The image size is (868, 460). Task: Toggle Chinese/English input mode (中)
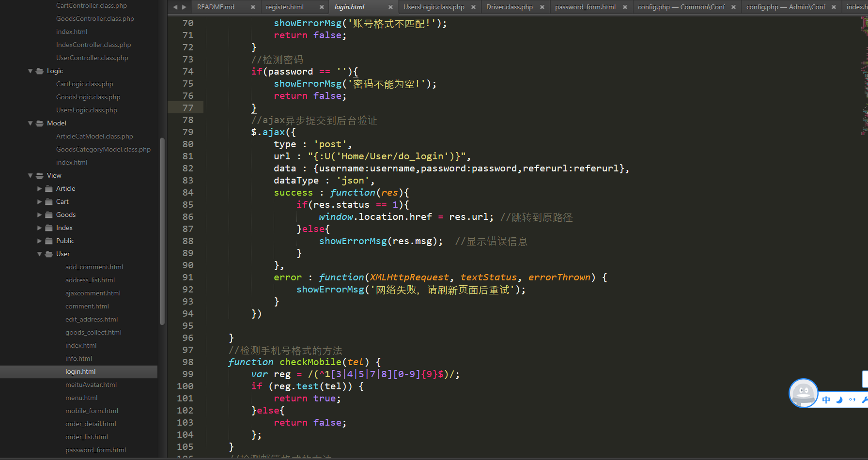tap(826, 399)
